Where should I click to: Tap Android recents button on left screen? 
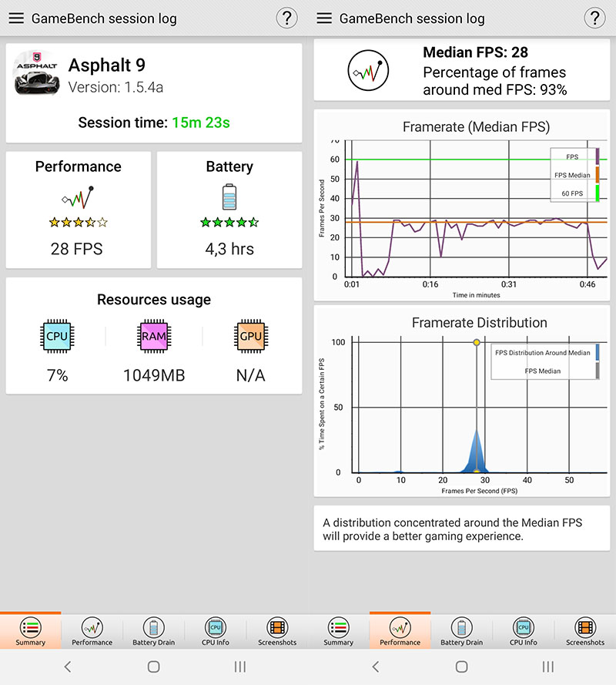pos(240,667)
